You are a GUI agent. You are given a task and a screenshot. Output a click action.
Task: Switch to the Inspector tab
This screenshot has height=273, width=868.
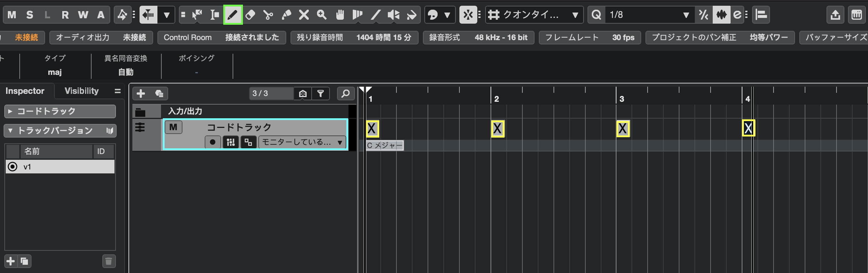[25, 91]
